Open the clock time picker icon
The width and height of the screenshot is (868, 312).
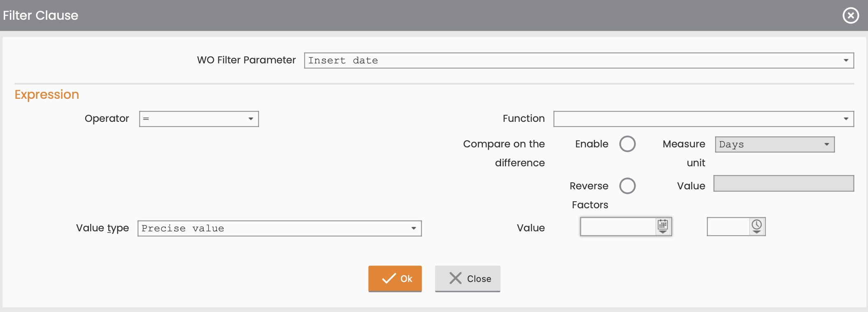[x=757, y=226]
